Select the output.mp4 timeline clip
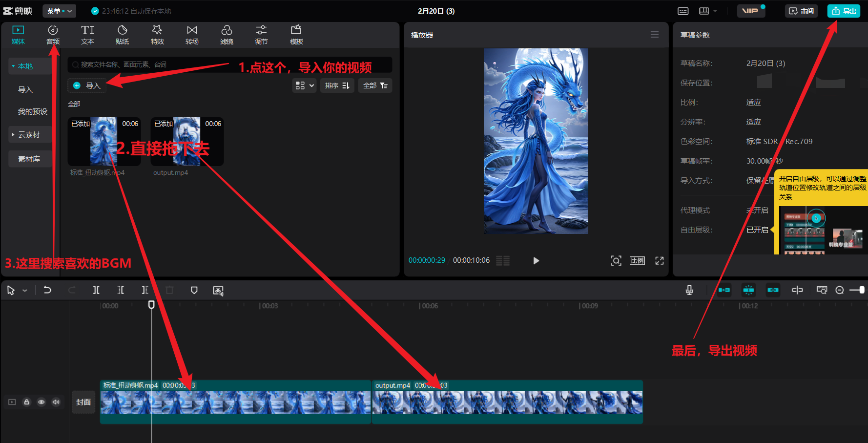The image size is (868, 443). [507, 402]
